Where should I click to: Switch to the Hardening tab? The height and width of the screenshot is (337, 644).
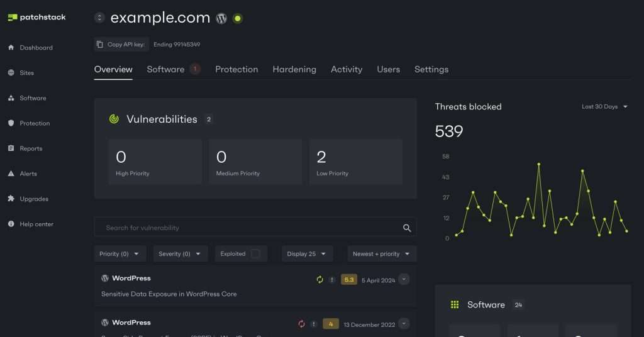pos(294,69)
